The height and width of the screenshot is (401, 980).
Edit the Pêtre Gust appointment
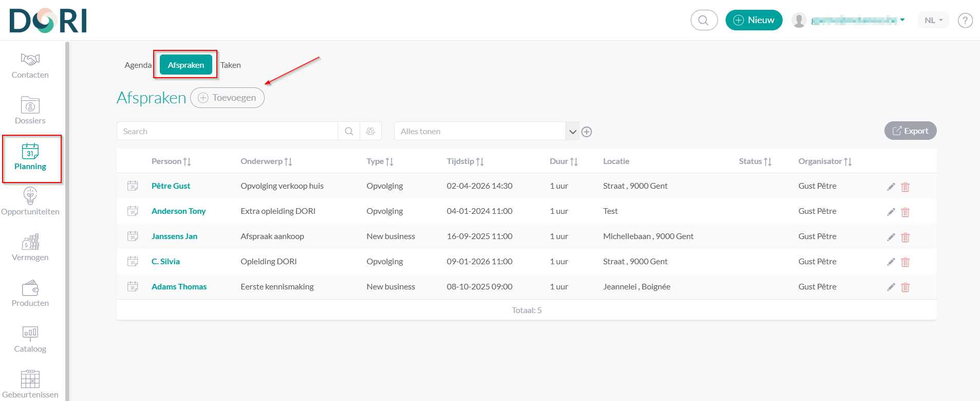[x=891, y=187]
